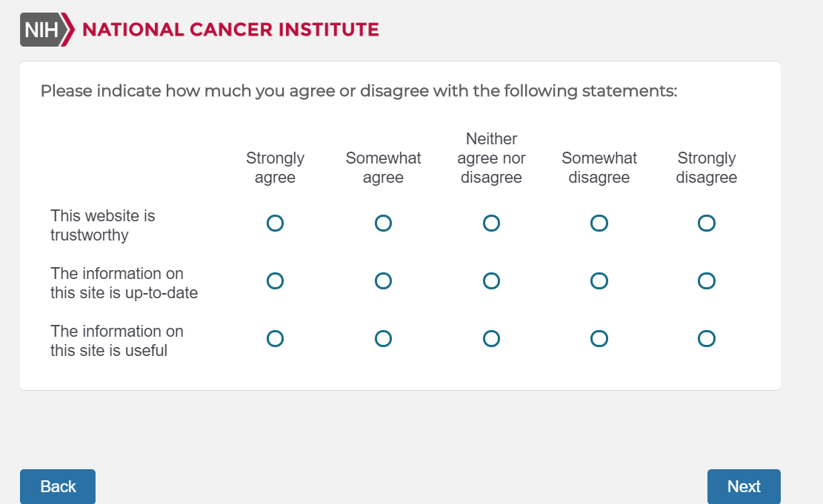Image resolution: width=823 pixels, height=504 pixels.
Task: Click the National Cancer Institute title
Action: point(230,30)
